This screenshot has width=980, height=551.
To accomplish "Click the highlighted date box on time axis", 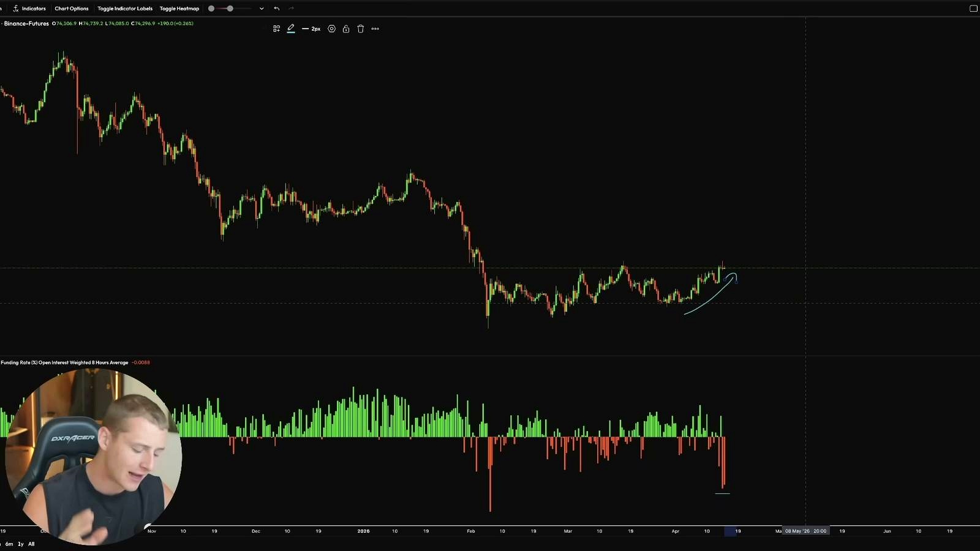I will (x=731, y=531).
